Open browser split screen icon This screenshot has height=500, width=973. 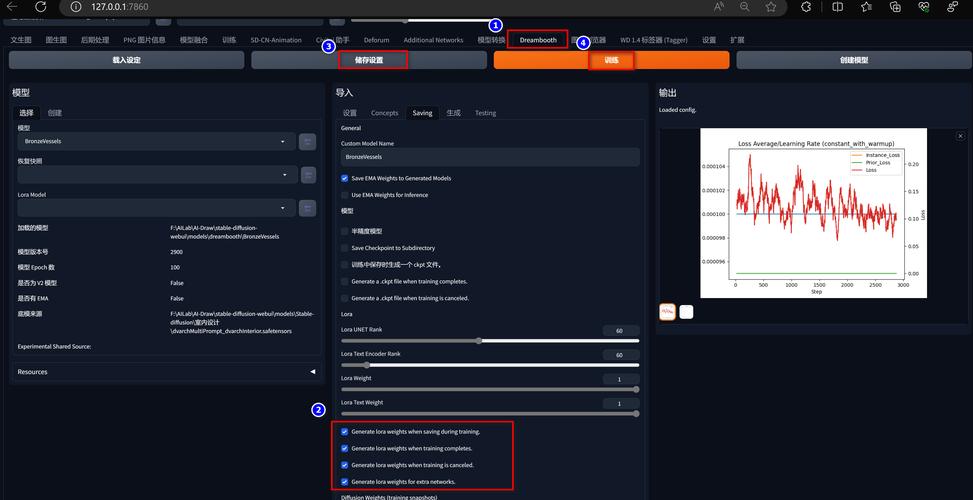point(838,7)
